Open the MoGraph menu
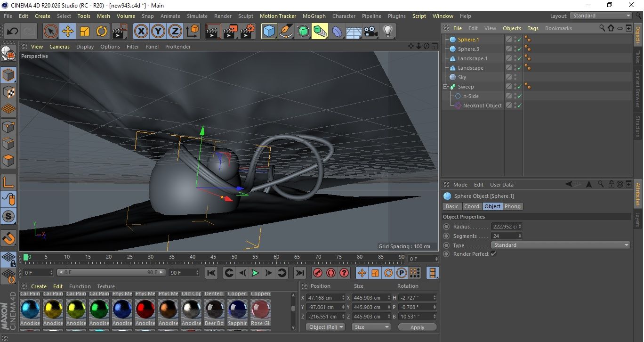Screen dimensions: 644x342 314,16
